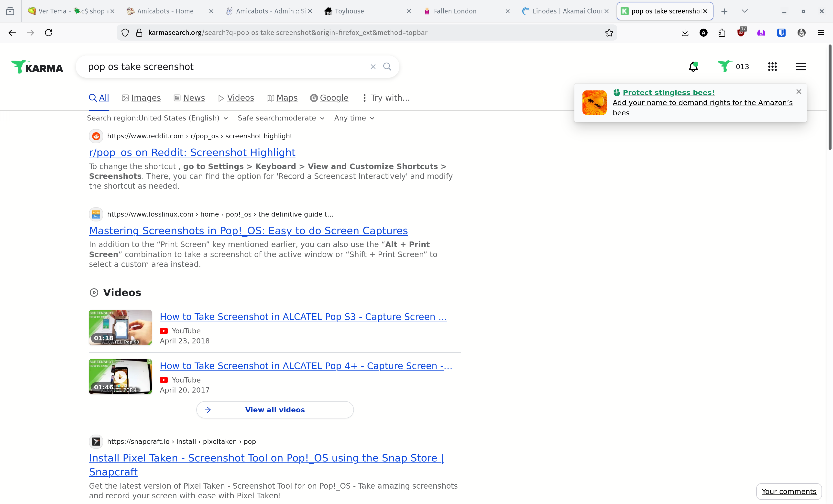Screen dimensions: 833x504
Task: Click the Karma hummingbird points counter
Action: click(x=733, y=66)
